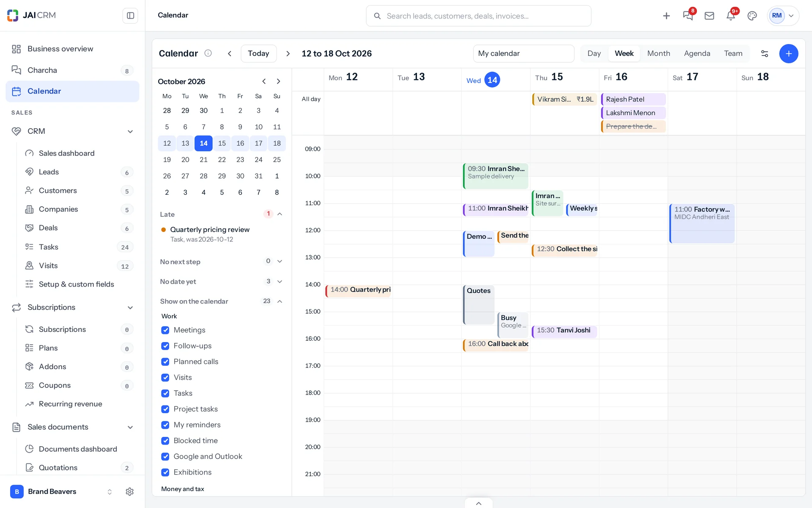Open the blue Factory event on Saturday
The width and height of the screenshot is (812, 508).
pyautogui.click(x=702, y=224)
